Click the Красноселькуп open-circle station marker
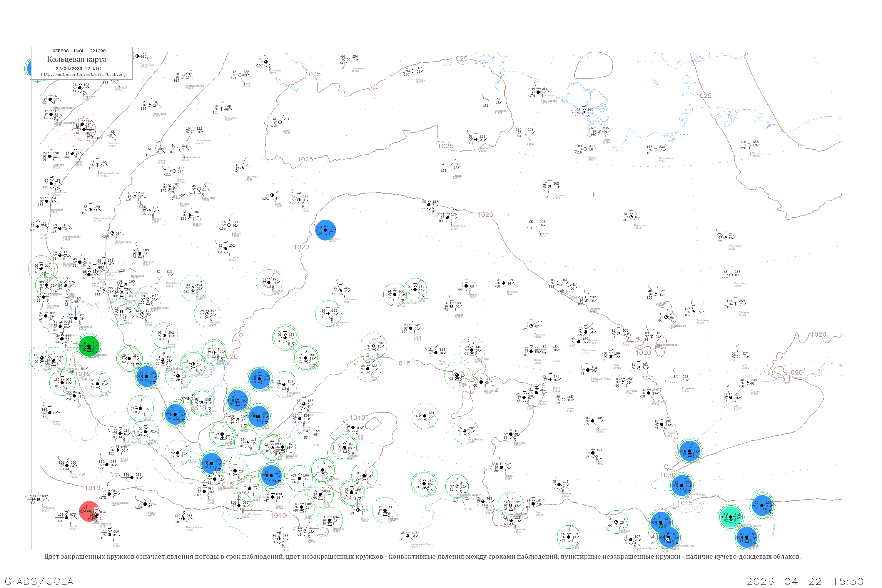The image size is (882, 588). 183,77
